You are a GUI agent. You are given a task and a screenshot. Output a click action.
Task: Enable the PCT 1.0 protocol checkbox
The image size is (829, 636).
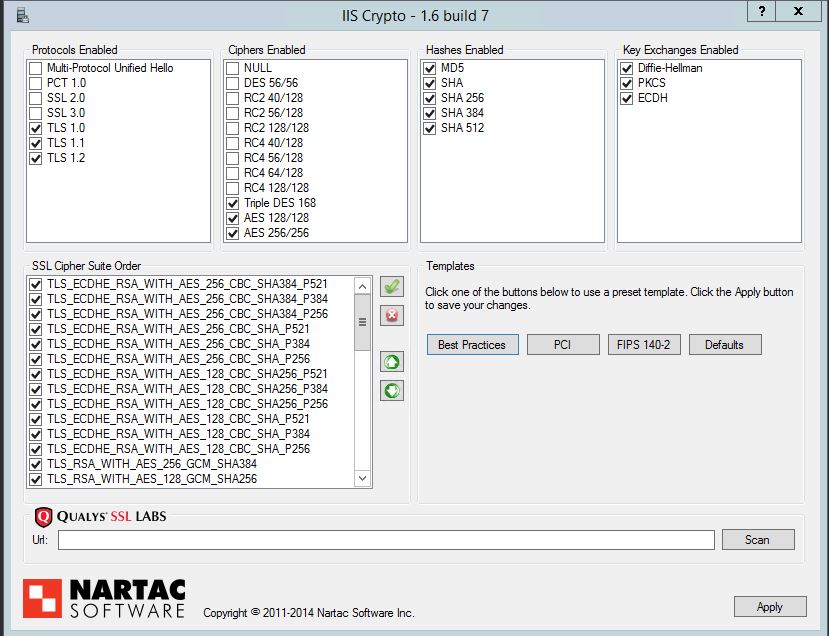(x=35, y=83)
